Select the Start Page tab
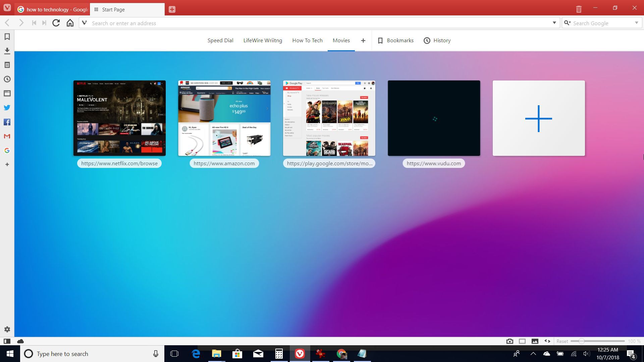The height and width of the screenshot is (362, 644). pos(127,9)
